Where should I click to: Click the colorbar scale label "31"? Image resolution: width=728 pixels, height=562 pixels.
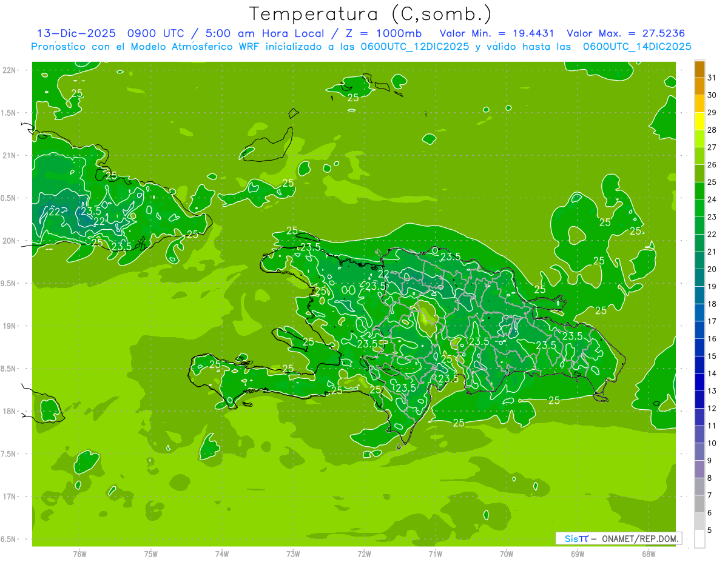[712, 78]
